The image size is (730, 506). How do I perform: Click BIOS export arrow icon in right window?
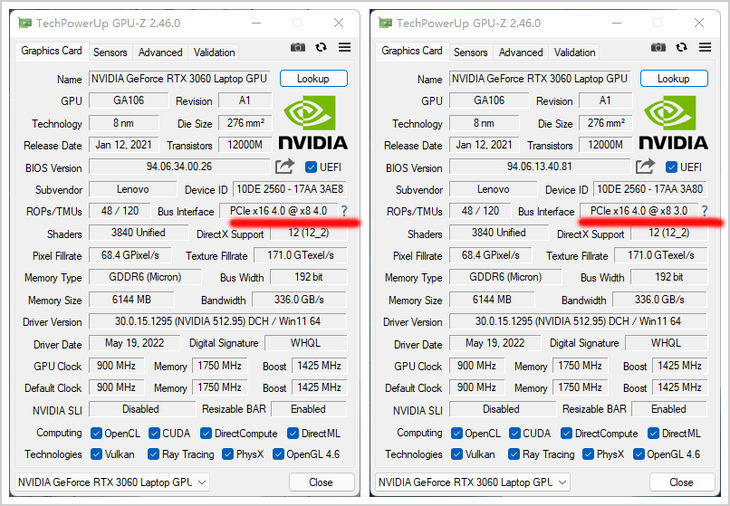pyautogui.click(x=645, y=167)
